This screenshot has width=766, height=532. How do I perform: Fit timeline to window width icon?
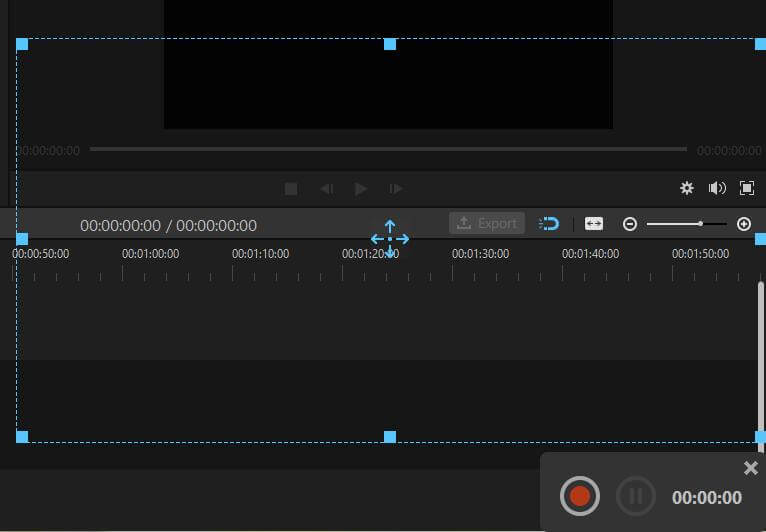point(594,224)
